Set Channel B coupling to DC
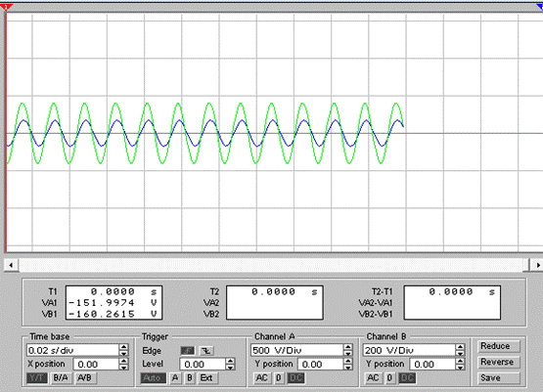 click(407, 377)
